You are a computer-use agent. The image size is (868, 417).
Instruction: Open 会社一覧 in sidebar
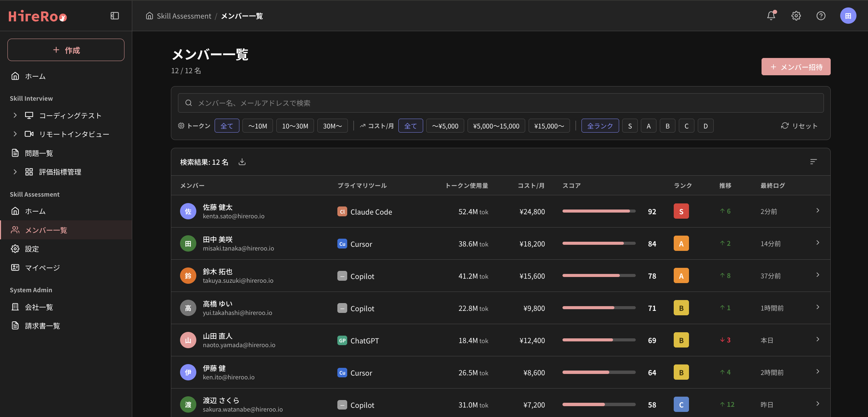66,307
